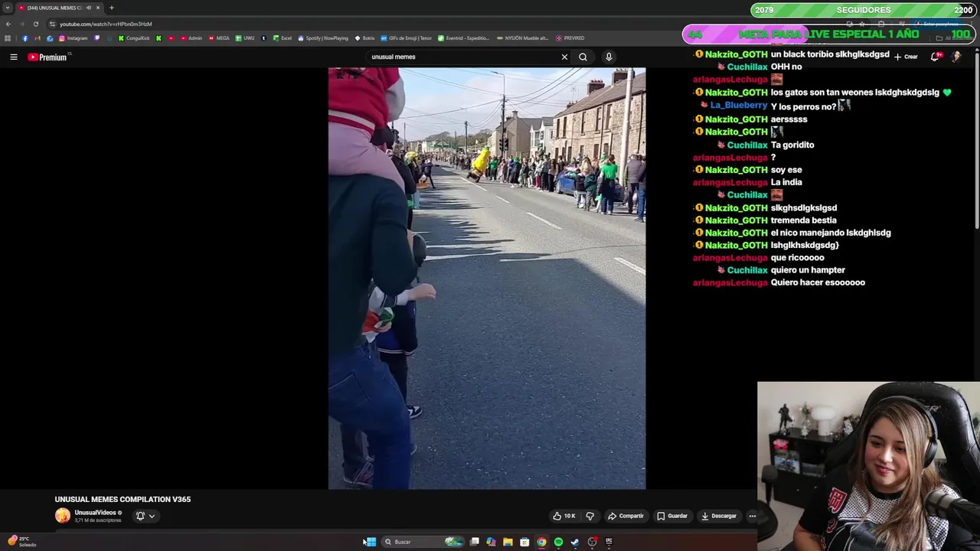Start voice search with the microphone icon

[x=609, y=57]
